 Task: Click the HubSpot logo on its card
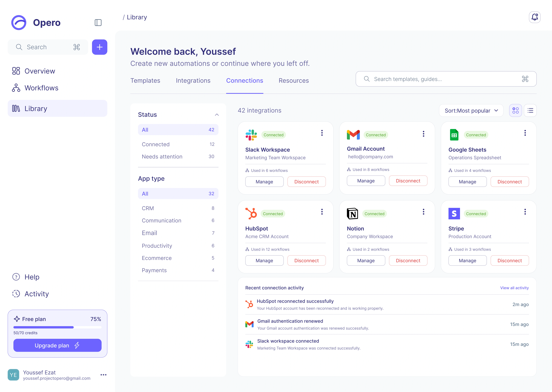click(x=251, y=214)
